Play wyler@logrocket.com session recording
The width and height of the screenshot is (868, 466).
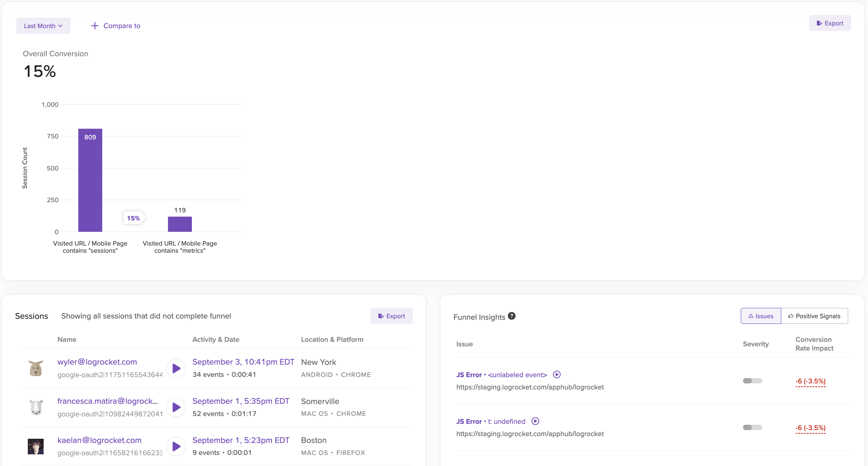pyautogui.click(x=176, y=368)
